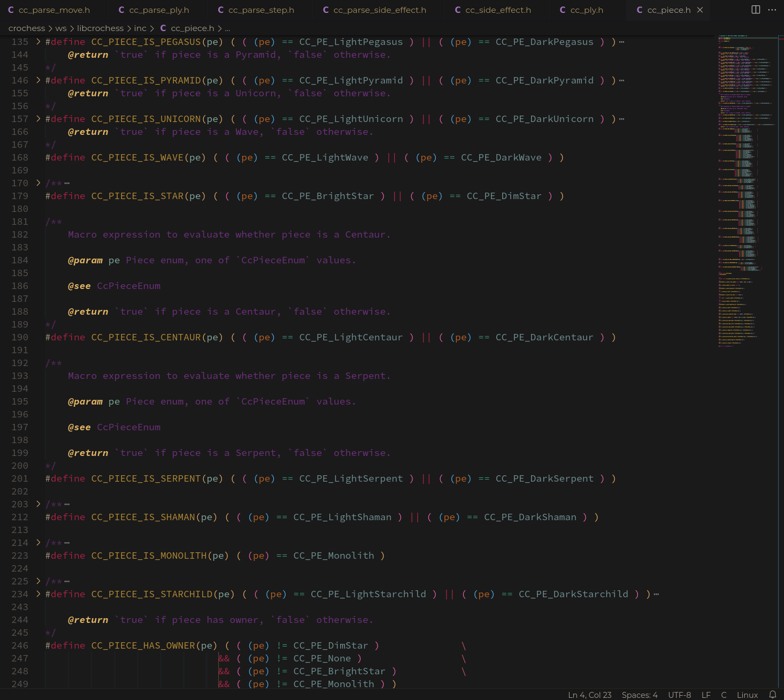
Task: Switch to cc_parse_side_effect.h tab
Action: tap(374, 10)
